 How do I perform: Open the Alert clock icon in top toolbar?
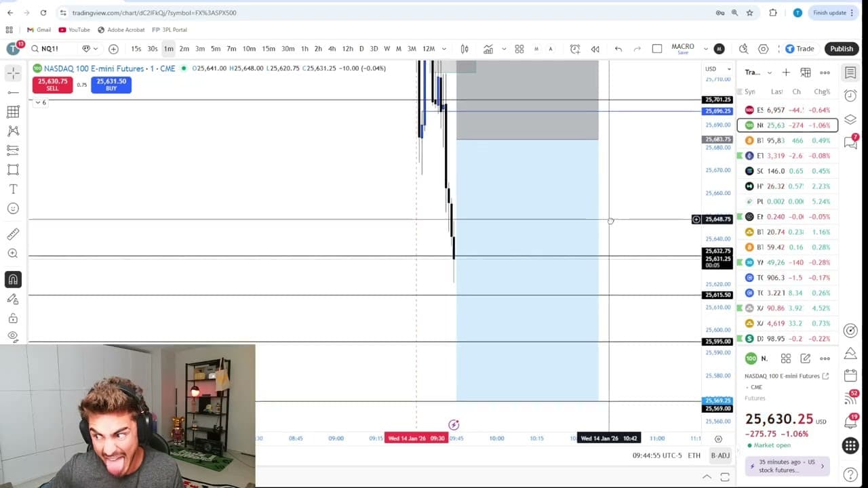[x=575, y=49]
